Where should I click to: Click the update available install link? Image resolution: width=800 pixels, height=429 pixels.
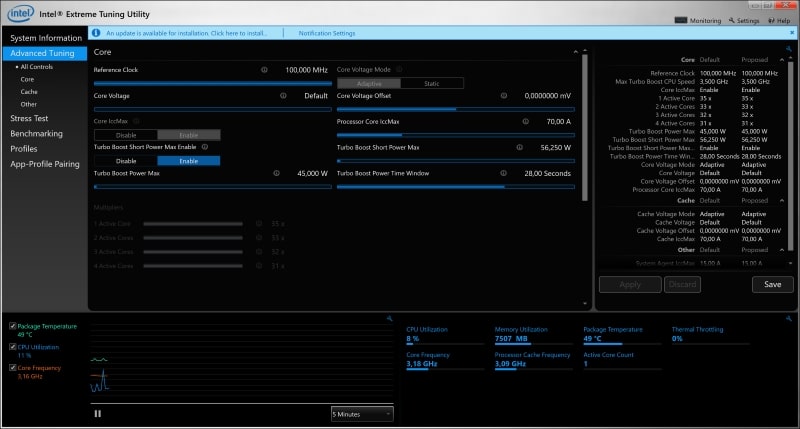click(x=186, y=33)
